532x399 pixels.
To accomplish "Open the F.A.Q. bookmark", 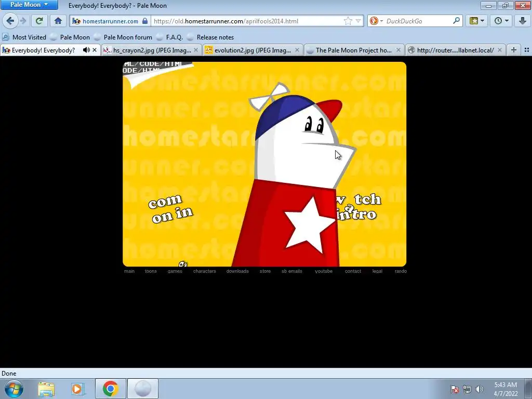I will tap(170, 37).
